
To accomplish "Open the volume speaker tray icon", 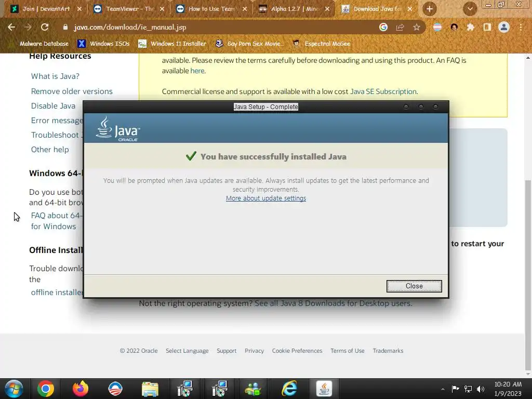I will 481,389.
